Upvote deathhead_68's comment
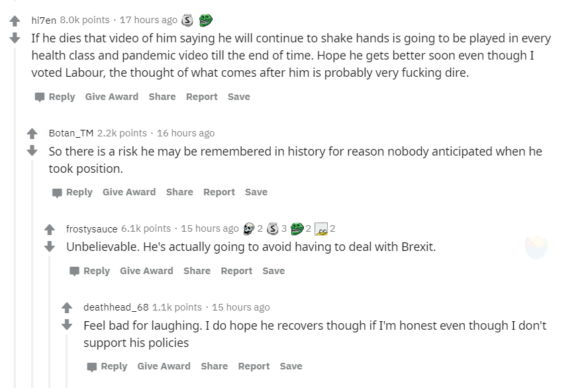The image size is (588, 388). pyautogui.click(x=66, y=308)
